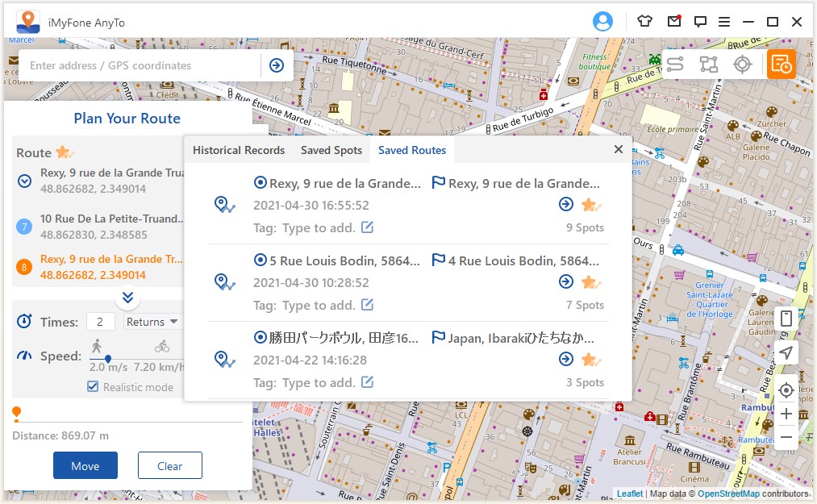Select the multi-spot route mode icon
Viewport: 817px width, 504px height.
(x=709, y=65)
